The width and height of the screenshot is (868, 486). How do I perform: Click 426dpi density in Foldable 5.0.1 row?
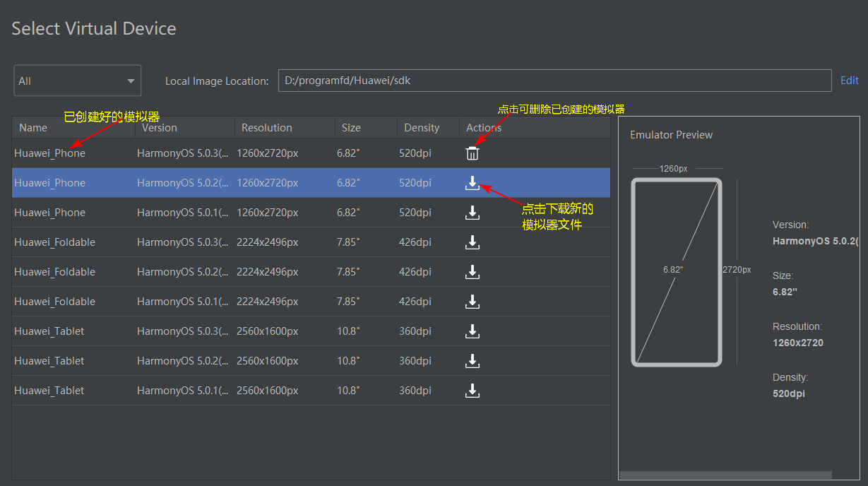415,302
